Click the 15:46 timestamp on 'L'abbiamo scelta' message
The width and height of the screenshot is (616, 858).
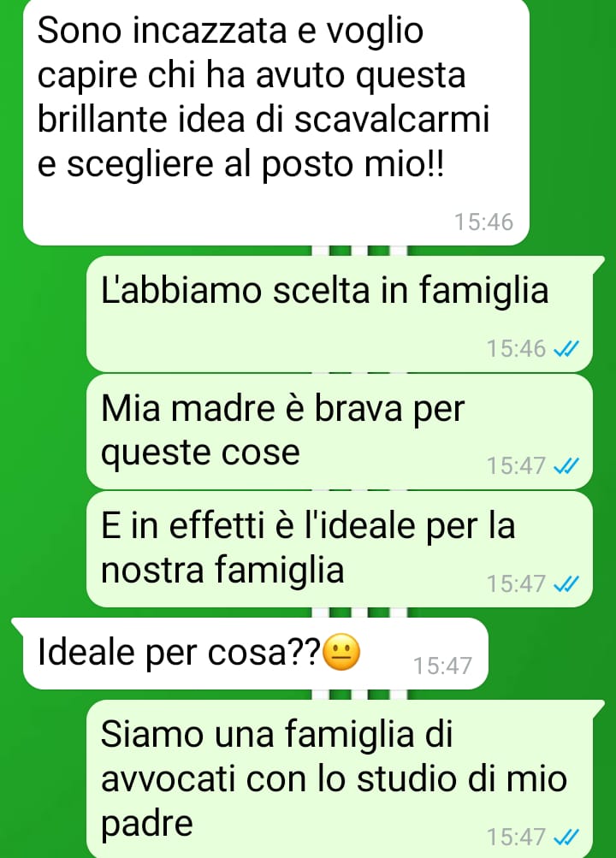(x=517, y=348)
